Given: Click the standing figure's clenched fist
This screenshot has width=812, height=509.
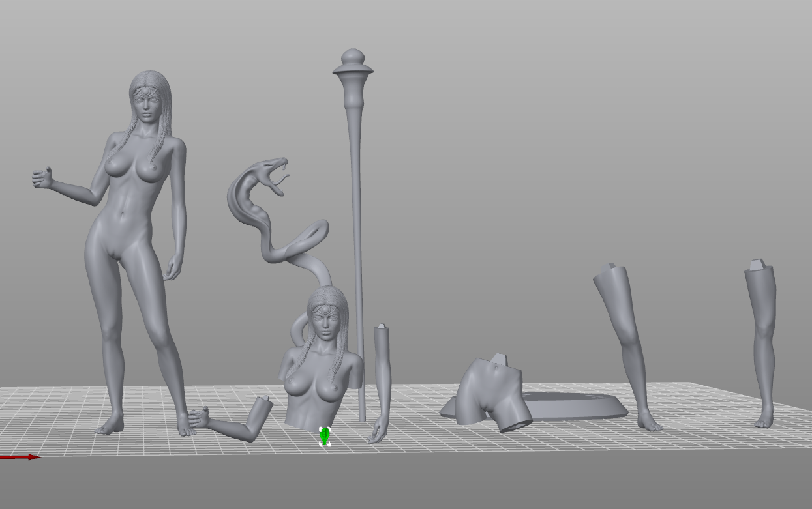Looking at the screenshot, I should [x=43, y=177].
